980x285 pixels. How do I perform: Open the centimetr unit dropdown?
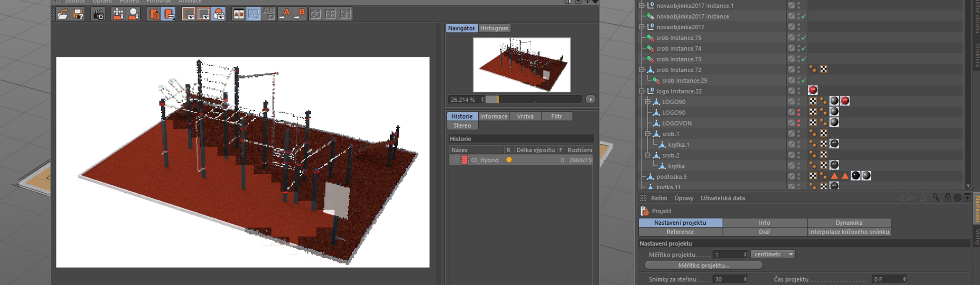(773, 254)
